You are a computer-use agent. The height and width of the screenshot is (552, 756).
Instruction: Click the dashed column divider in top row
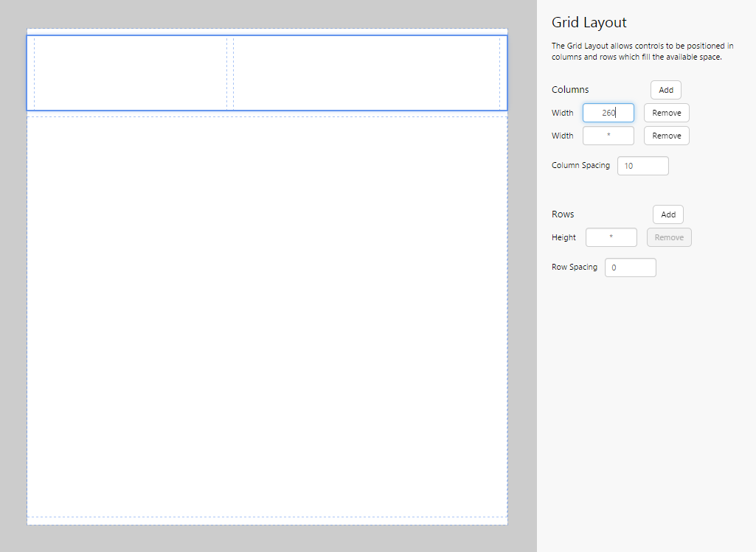click(x=231, y=72)
